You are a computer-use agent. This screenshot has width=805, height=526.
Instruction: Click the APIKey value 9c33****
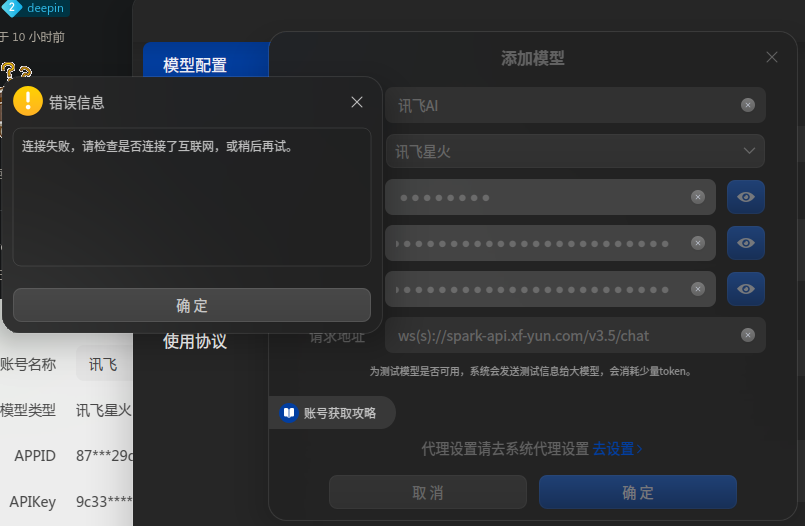[x=104, y=501]
